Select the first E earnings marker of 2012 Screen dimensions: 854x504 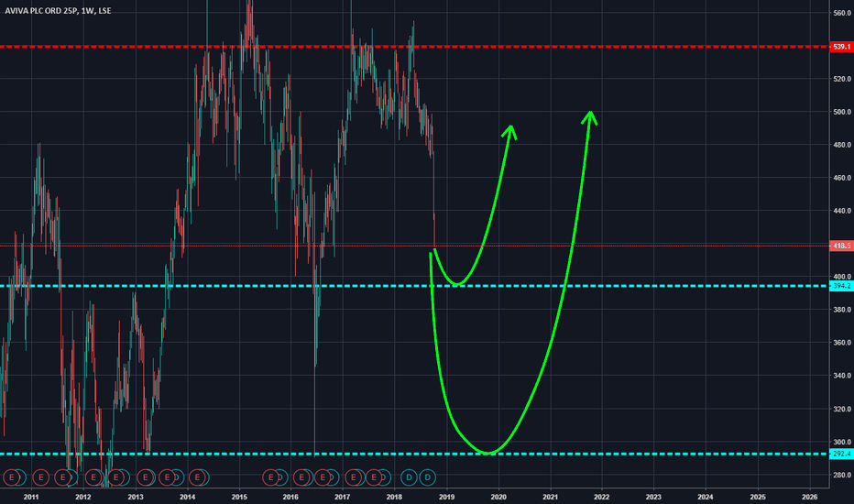93,477
